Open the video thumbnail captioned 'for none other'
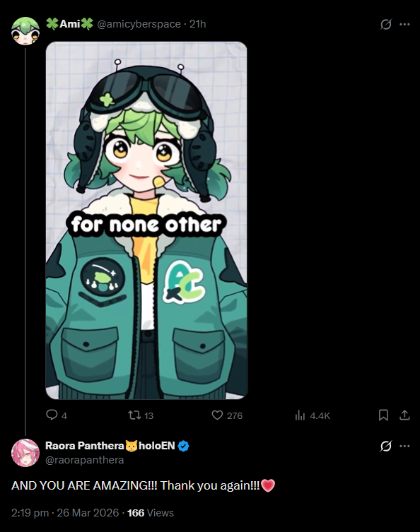The height and width of the screenshot is (532, 420). pyautogui.click(x=146, y=220)
